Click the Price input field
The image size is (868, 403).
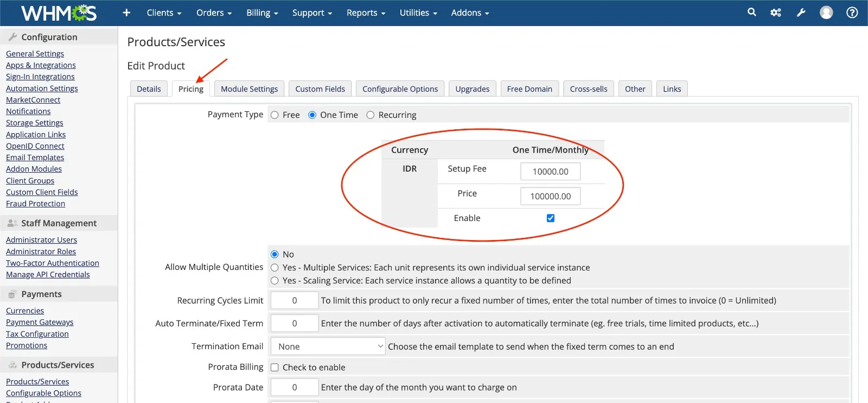pyautogui.click(x=551, y=196)
